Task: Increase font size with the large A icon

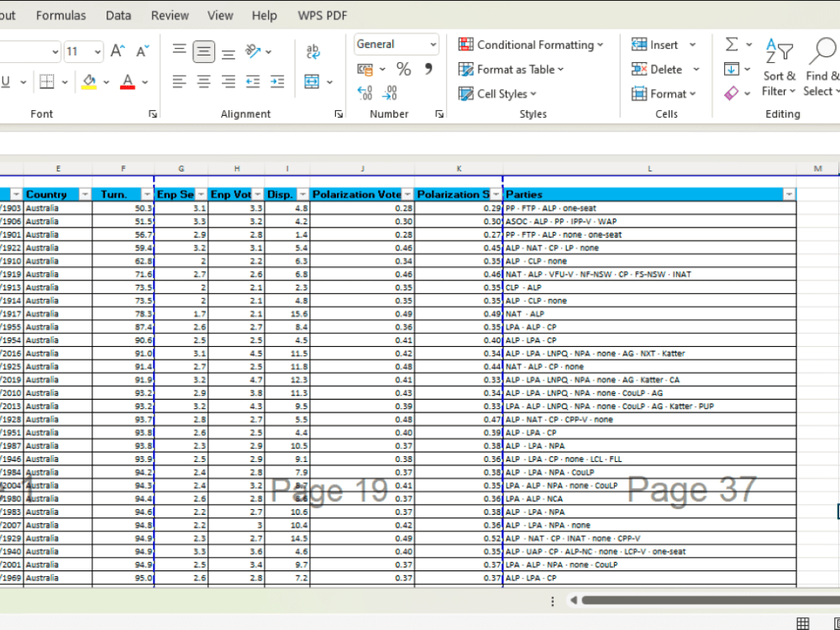Action: coord(118,51)
